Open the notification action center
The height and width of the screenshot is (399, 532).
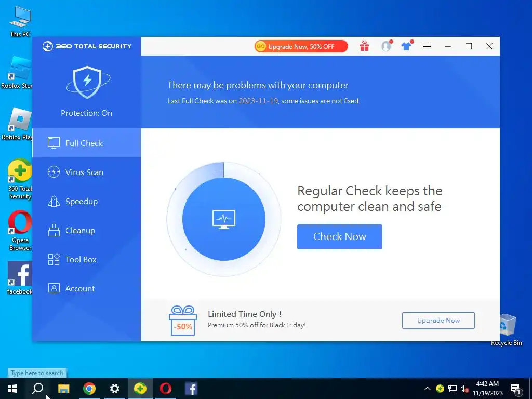point(515,390)
